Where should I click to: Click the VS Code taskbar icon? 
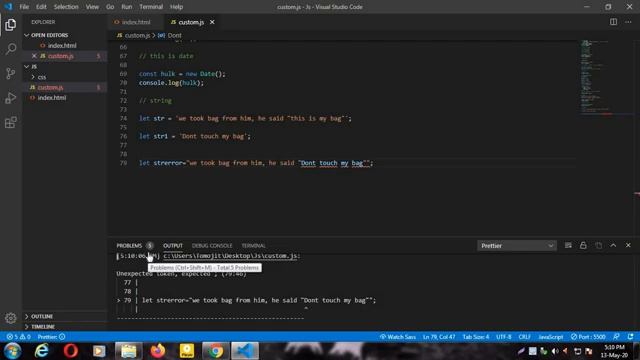(x=245, y=351)
